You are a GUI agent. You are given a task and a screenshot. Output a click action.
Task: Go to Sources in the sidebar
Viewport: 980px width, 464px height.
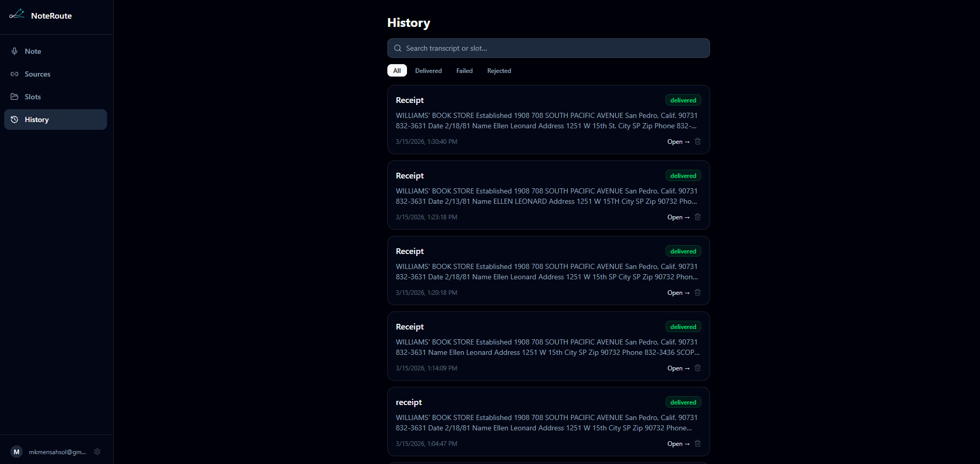[x=55, y=74]
